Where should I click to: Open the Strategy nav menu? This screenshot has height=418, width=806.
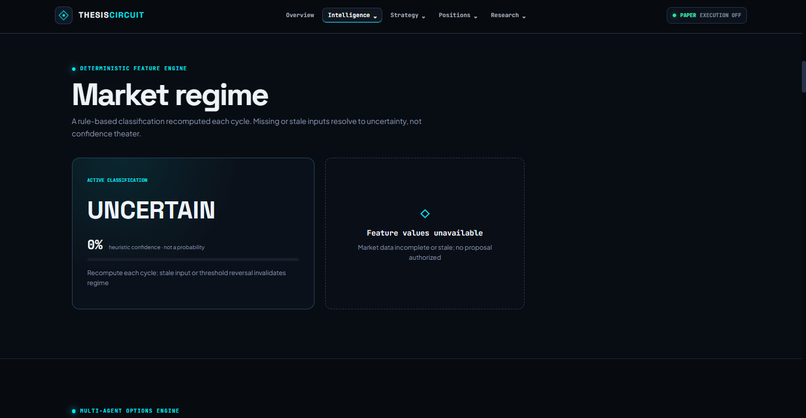coord(408,15)
